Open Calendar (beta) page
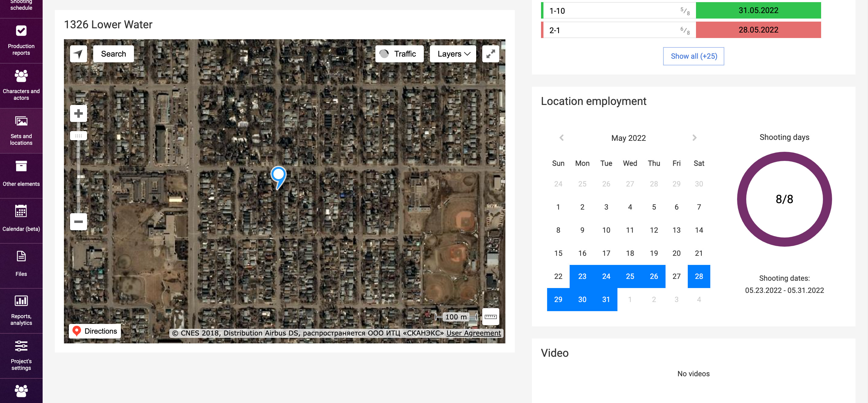The height and width of the screenshot is (403, 868). click(x=21, y=221)
